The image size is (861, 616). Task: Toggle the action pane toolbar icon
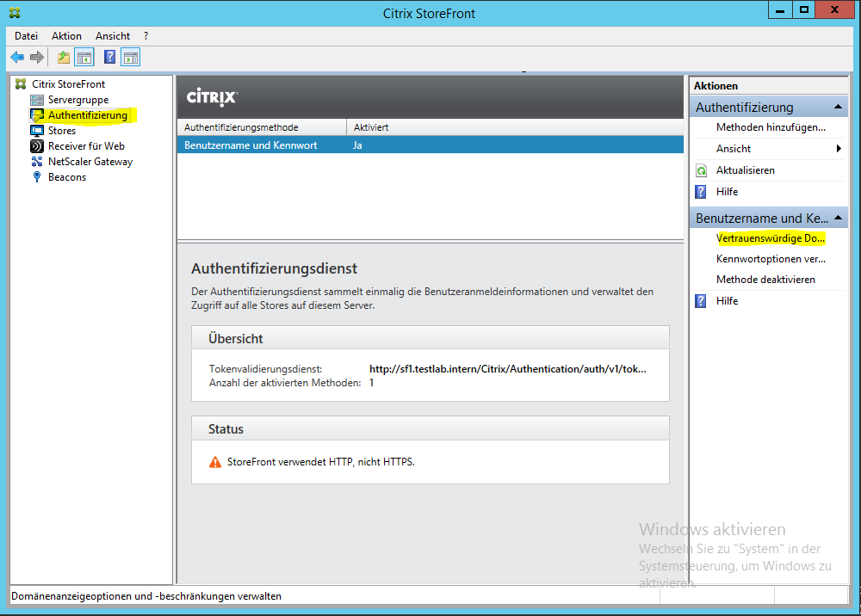tap(131, 57)
